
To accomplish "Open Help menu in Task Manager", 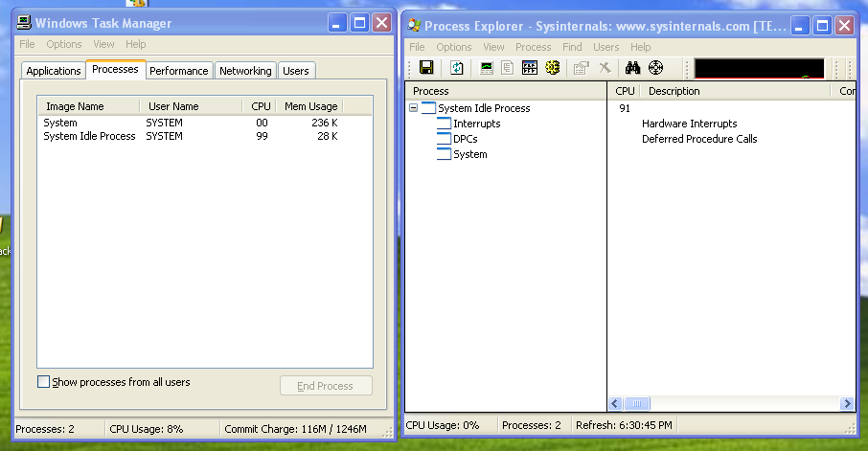I will [x=136, y=44].
